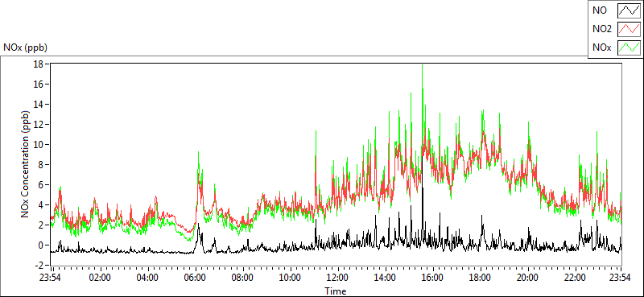This screenshot has width=644, height=297.
Task: Select the NOx legend label
Action: (x=602, y=47)
